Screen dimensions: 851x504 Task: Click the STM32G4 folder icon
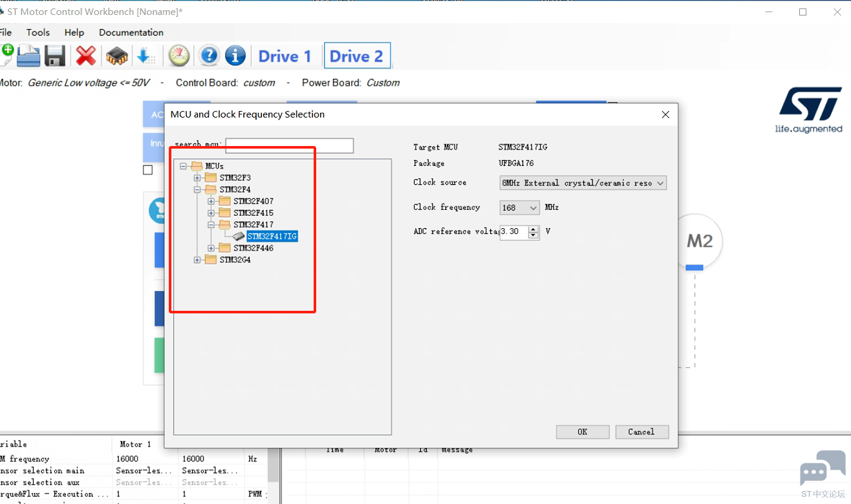(211, 260)
